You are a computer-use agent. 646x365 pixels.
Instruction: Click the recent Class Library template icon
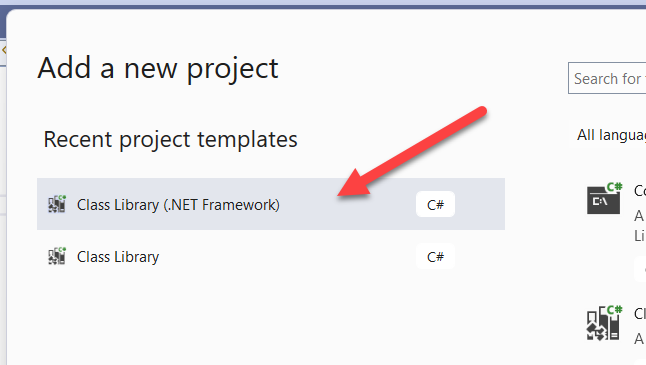[57, 256]
